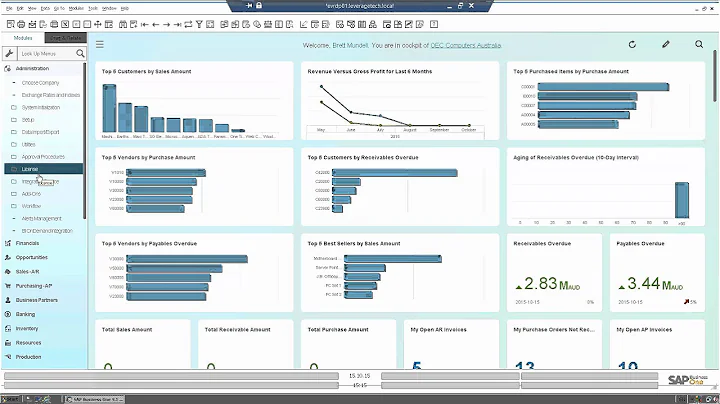Viewport: 720px width, 404px height.
Task: Open Help via the question mark toolbar icon
Action: (434, 24)
